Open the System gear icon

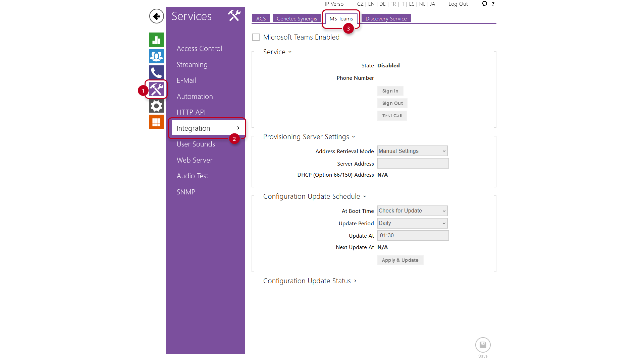156,106
